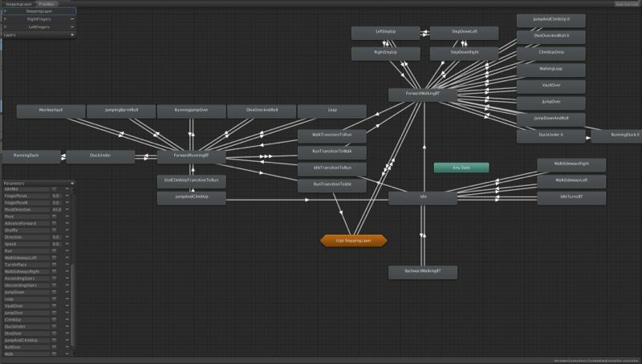Viewport: 642px width, 364px height.
Task: Switch to the SteppingLayer breadcrumb tab
Action: (x=18, y=4)
